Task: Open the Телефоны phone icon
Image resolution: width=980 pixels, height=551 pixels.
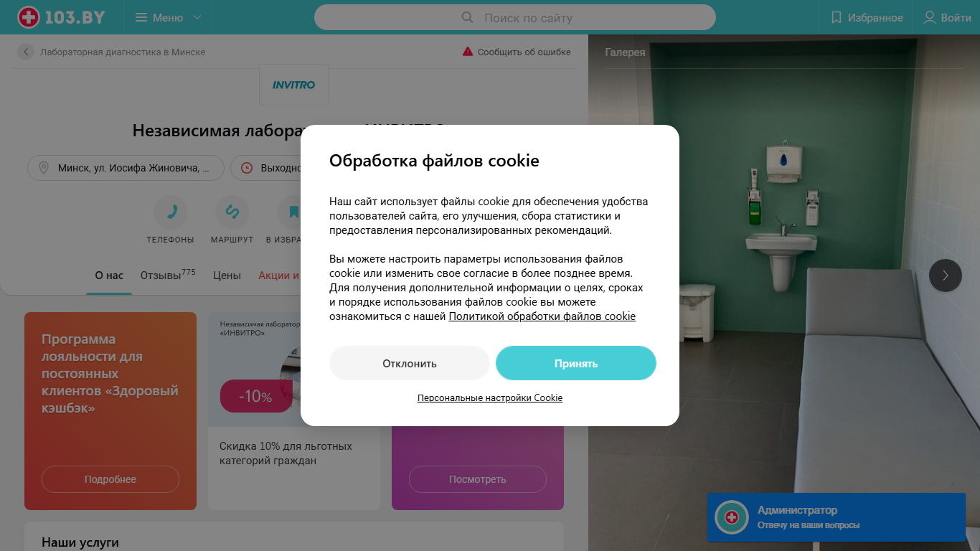Action: click(x=171, y=212)
